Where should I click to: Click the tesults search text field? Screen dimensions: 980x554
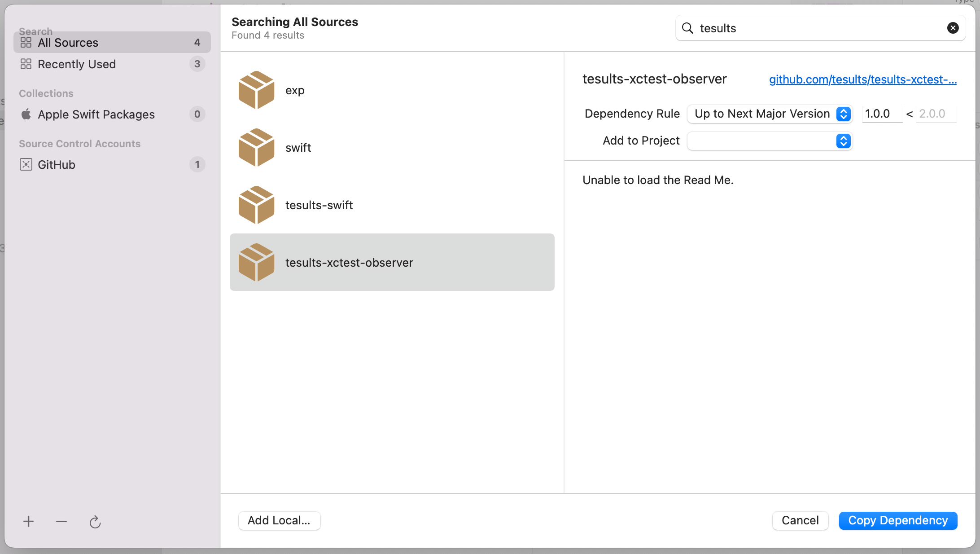coord(820,28)
